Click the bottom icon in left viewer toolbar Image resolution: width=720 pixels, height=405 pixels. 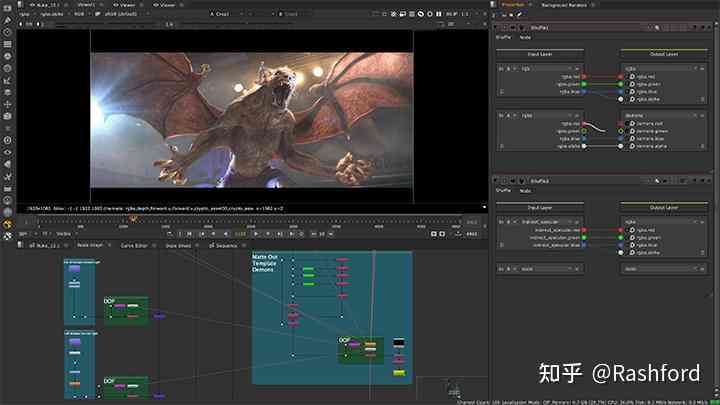click(x=7, y=236)
